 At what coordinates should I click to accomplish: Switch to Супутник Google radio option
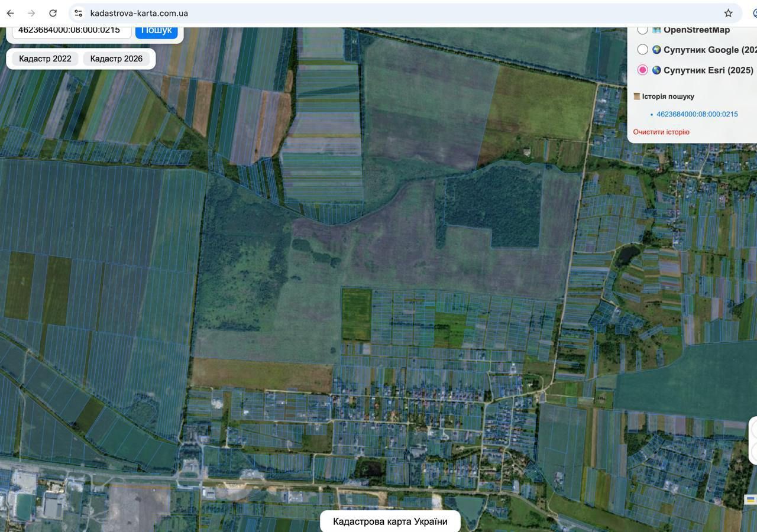(642, 50)
